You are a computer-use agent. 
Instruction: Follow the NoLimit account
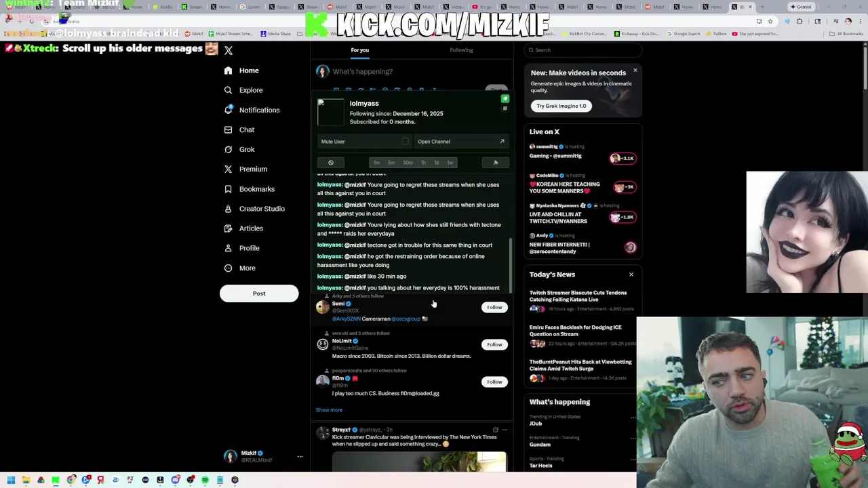[x=494, y=345]
